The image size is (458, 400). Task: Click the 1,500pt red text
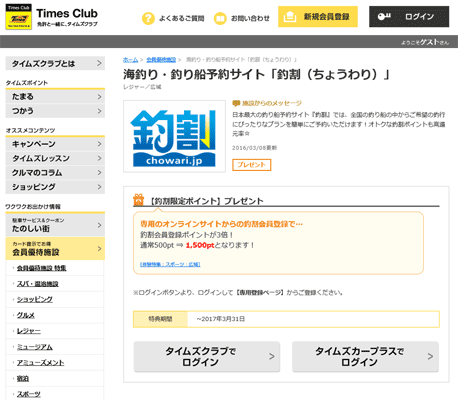200,245
